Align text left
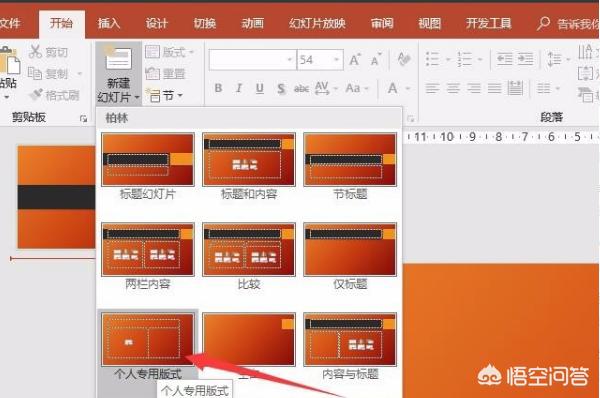The width and height of the screenshot is (600, 398). pos(432,88)
